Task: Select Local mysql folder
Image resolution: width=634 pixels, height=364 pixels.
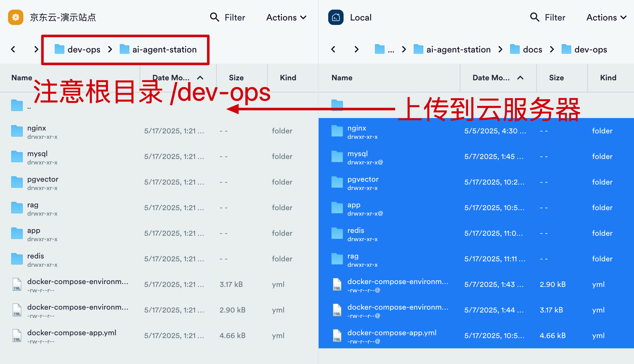Action: click(x=476, y=156)
